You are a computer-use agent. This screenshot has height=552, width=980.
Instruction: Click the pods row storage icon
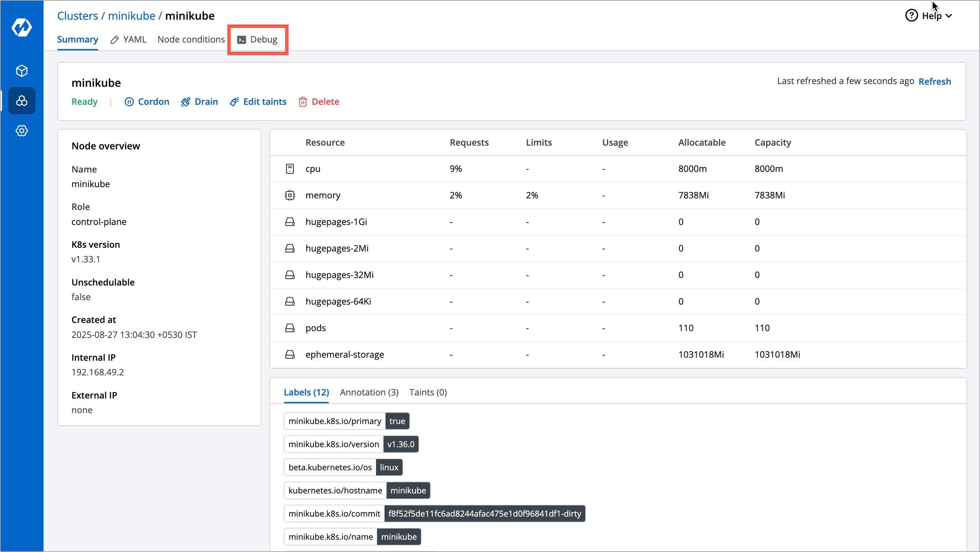click(290, 328)
